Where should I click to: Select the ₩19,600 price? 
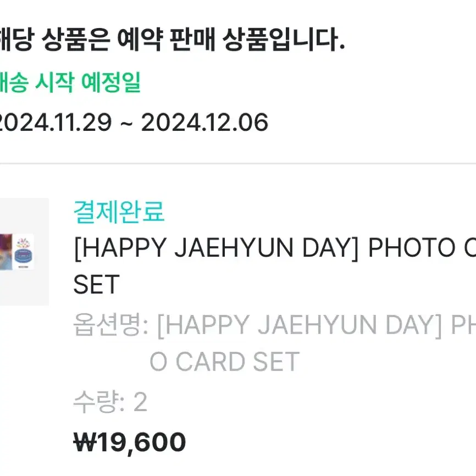pyautogui.click(x=129, y=442)
